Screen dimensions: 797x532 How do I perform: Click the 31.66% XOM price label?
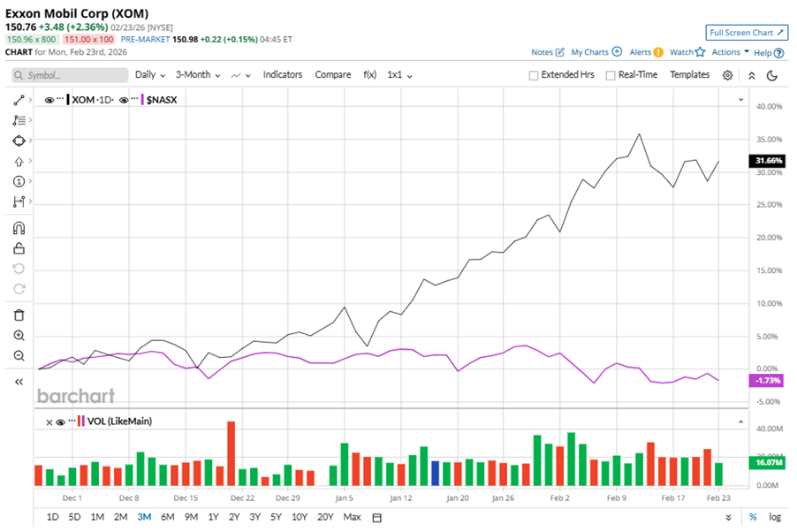click(768, 161)
